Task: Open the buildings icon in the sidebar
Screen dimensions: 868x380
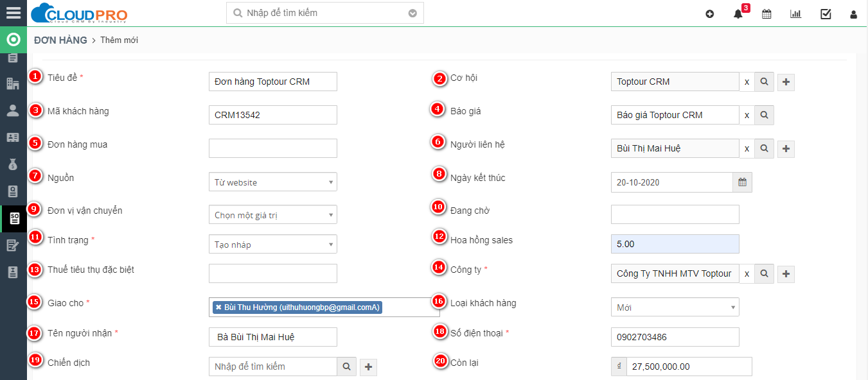Action: point(13,83)
